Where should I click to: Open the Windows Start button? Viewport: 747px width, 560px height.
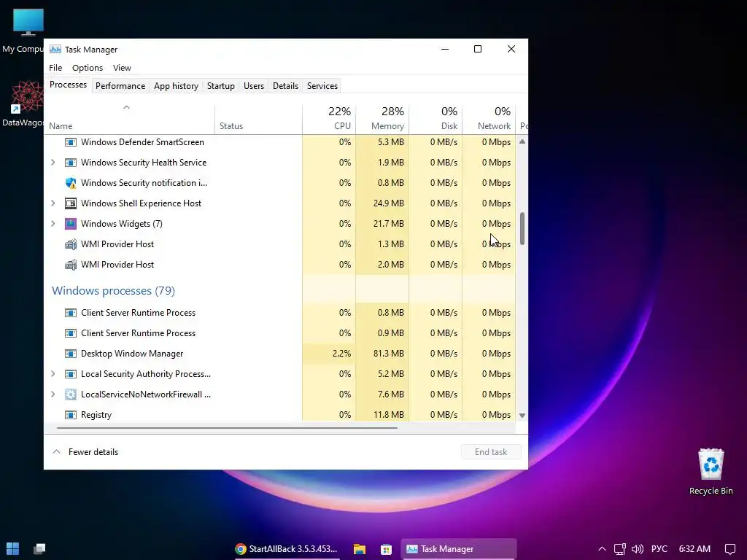(x=13, y=548)
